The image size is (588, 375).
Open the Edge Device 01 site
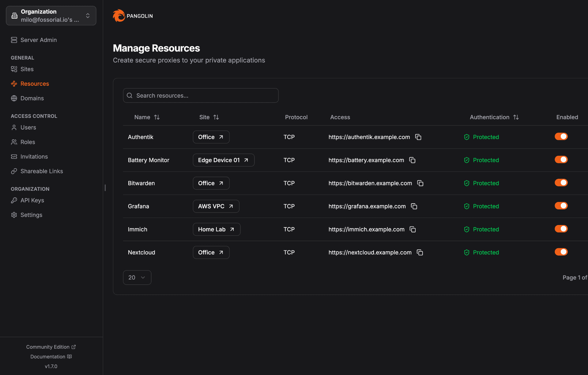click(223, 160)
